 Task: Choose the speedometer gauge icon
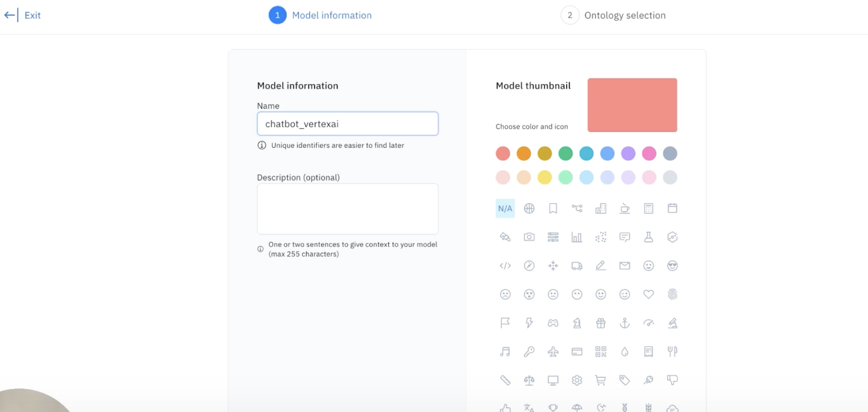tap(649, 323)
